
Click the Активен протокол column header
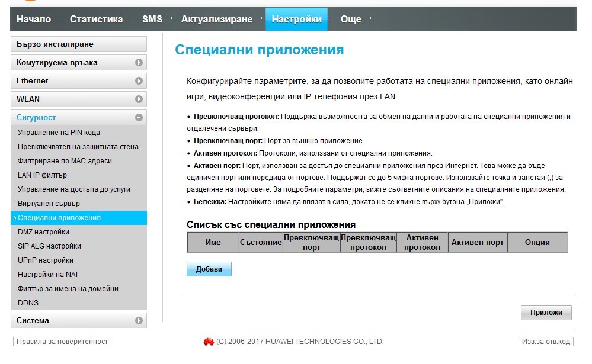click(x=422, y=243)
